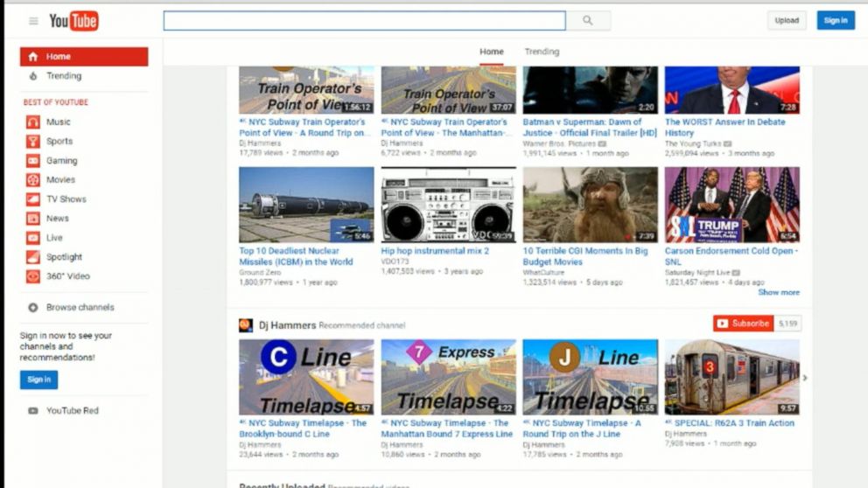Open the Dj Hammers channel name link
The width and height of the screenshot is (868, 488).
click(x=287, y=325)
